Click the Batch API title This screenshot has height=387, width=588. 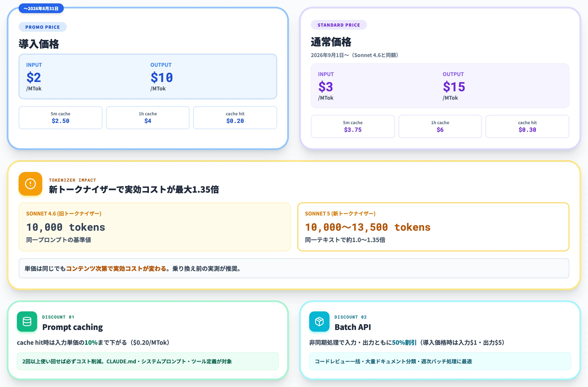[353, 327]
